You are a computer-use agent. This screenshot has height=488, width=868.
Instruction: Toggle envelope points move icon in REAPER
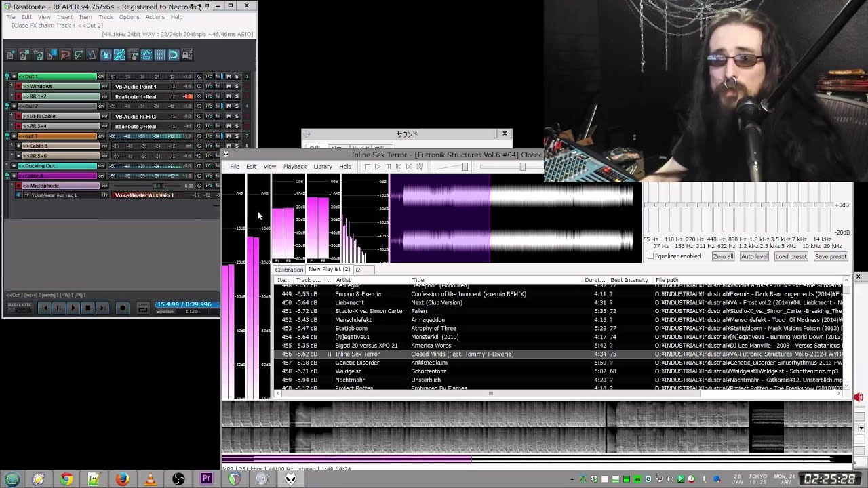tap(146, 55)
